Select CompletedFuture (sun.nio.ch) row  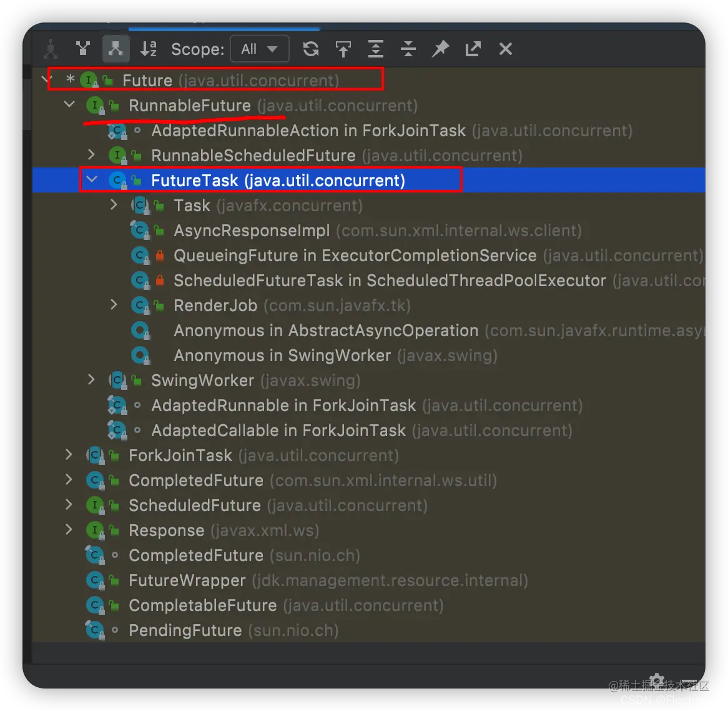[x=368, y=555]
